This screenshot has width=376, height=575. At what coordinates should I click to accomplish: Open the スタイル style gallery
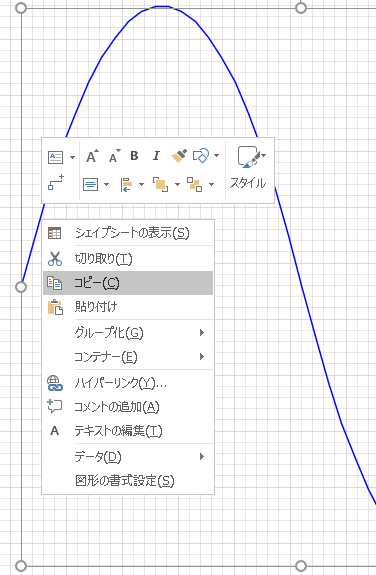248,168
